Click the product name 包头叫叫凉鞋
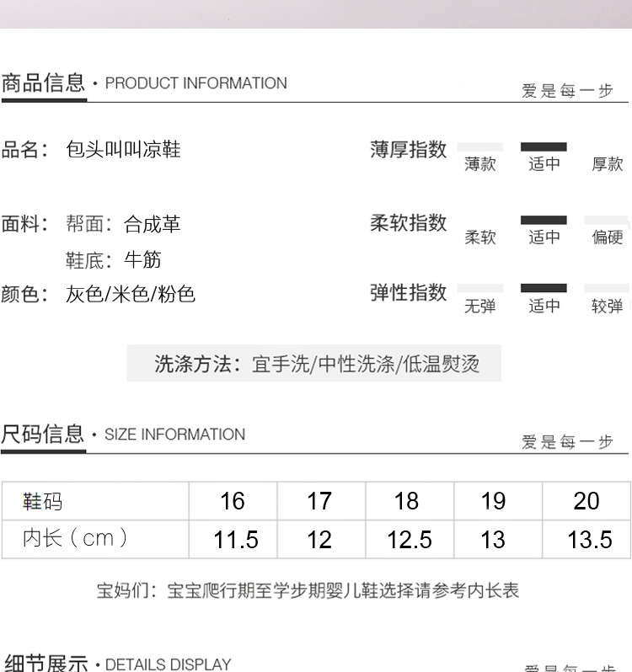The image size is (632, 672). click(123, 150)
